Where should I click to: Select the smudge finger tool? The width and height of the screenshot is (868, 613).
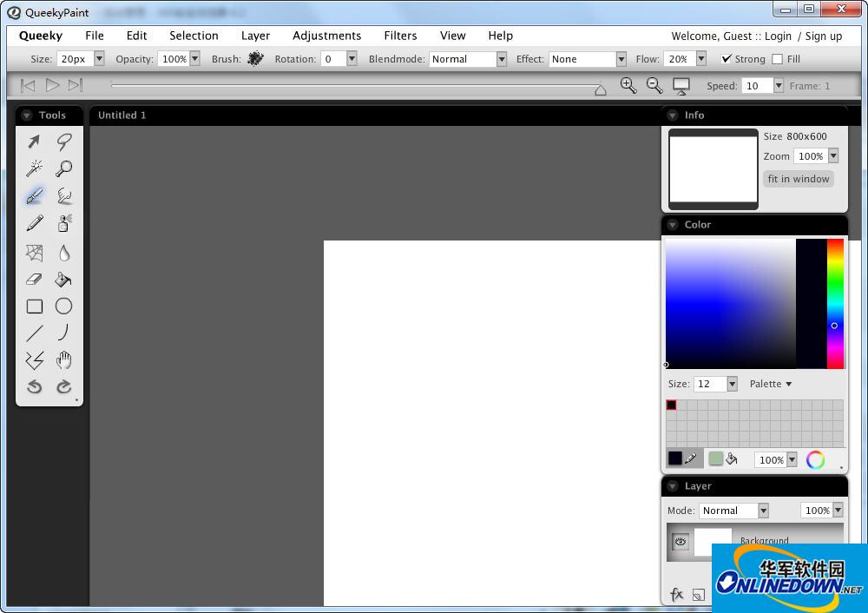click(x=63, y=196)
